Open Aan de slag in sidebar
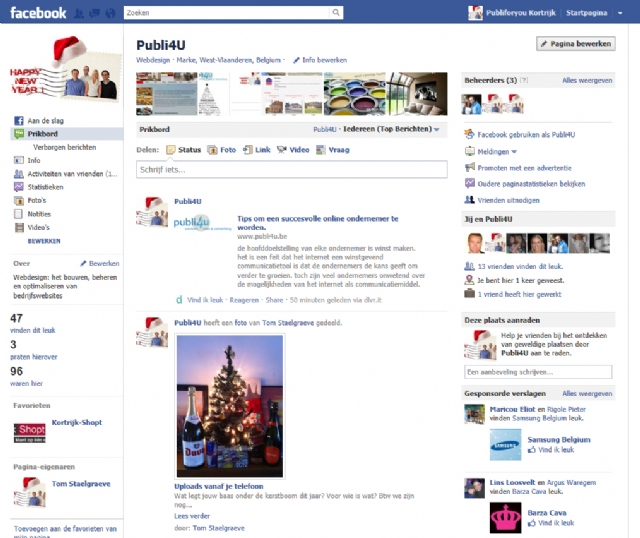640x538 pixels. pos(45,120)
